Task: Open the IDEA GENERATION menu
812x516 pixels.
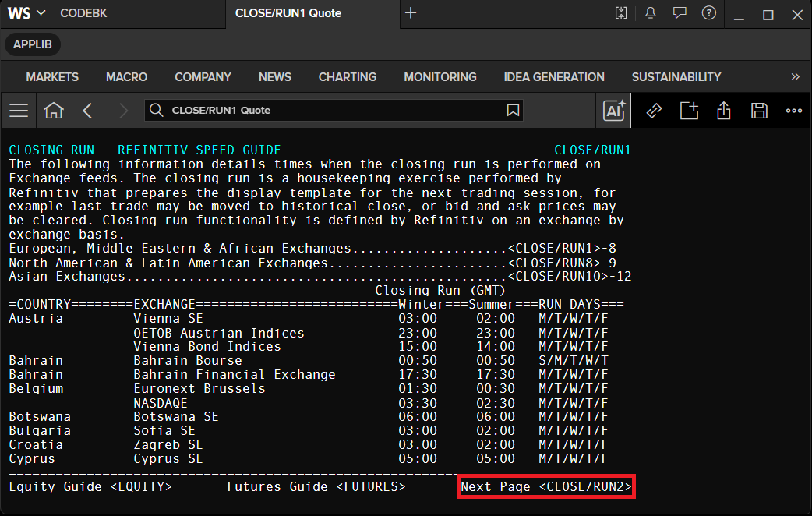Action: click(x=554, y=77)
